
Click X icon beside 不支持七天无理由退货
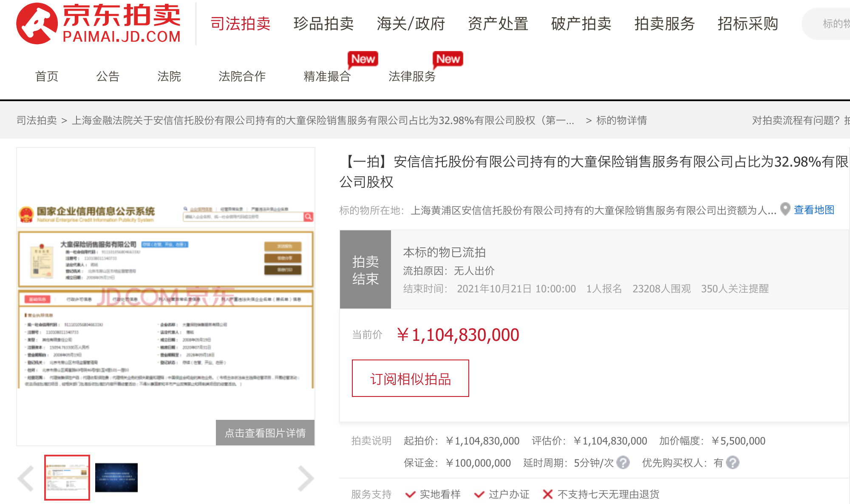[x=548, y=494]
